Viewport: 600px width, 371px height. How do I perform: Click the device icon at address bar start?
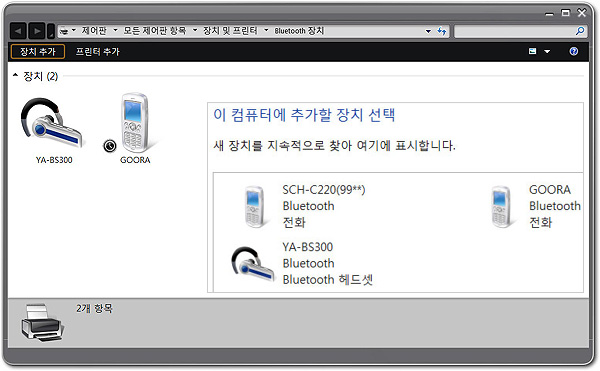(64, 31)
